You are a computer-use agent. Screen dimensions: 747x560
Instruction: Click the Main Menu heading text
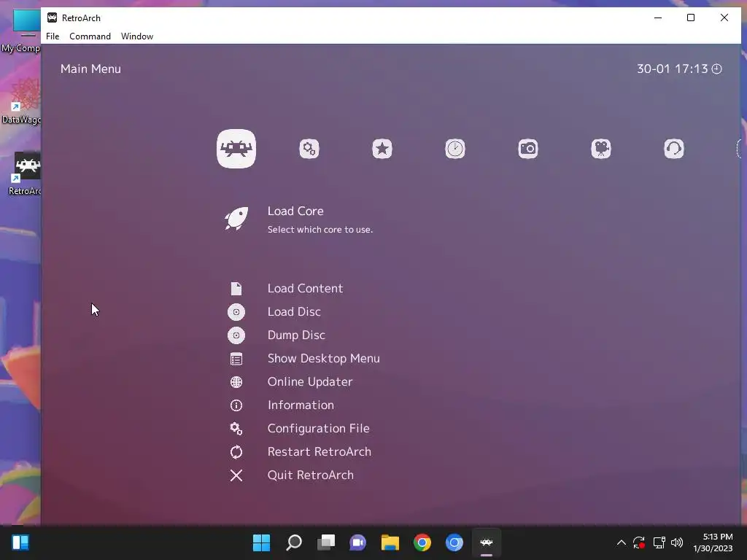click(90, 69)
